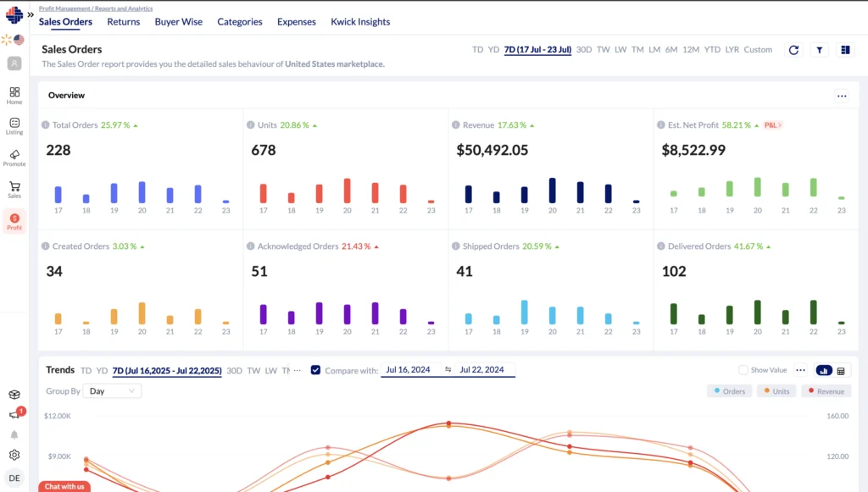Open the Kwick Insights tab
868x492 pixels.
360,21
